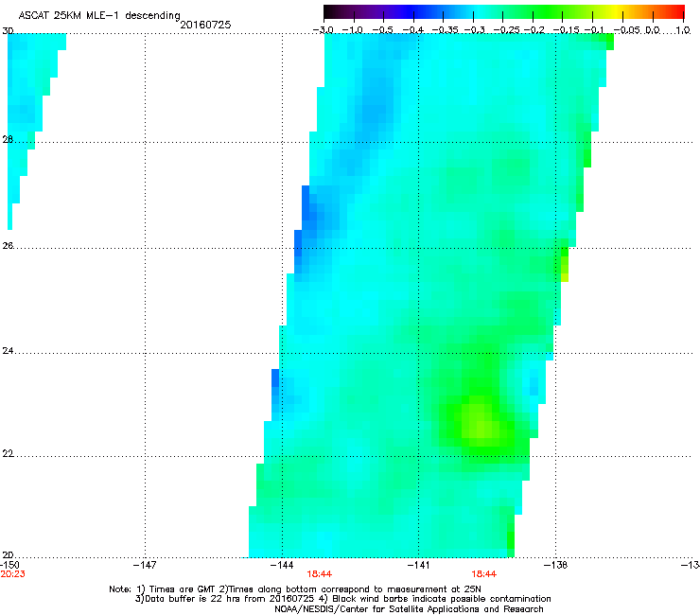Click the 18:44 time label nearest -144
700x615 pixels.
[x=319, y=574]
